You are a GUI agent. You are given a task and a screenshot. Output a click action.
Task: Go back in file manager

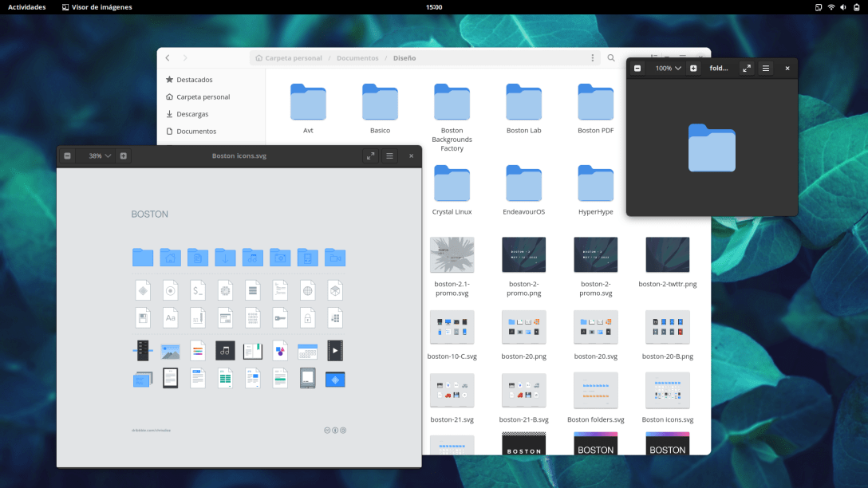click(168, 57)
